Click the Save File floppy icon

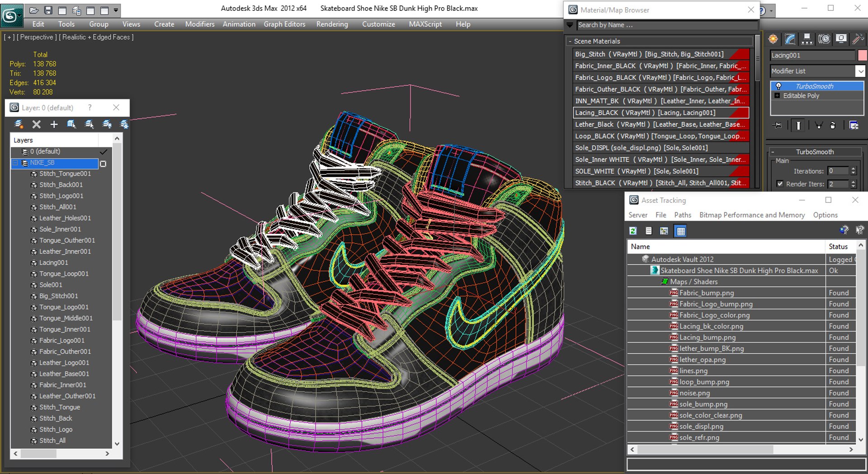[48, 10]
